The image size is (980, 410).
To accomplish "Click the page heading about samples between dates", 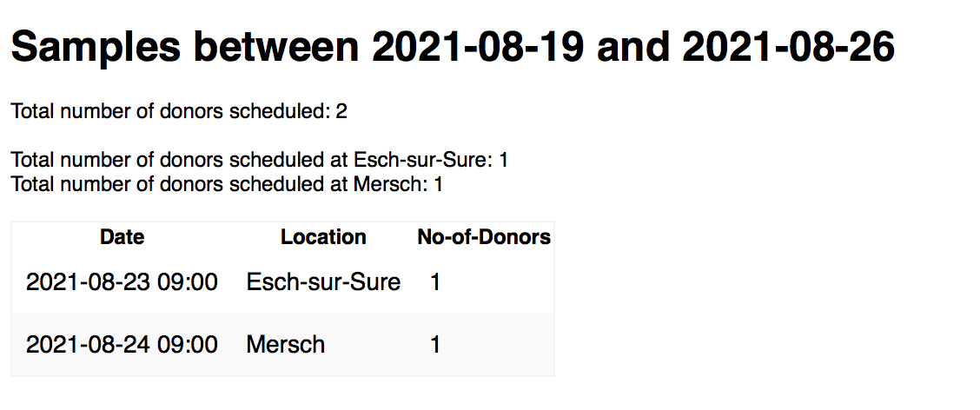I will click(x=452, y=45).
